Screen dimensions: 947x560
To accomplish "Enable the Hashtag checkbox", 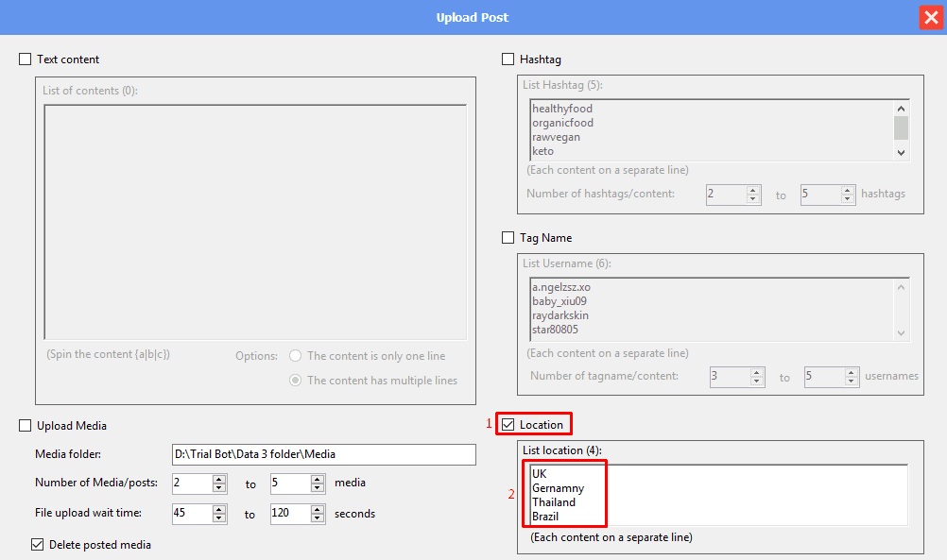I will click(508, 59).
